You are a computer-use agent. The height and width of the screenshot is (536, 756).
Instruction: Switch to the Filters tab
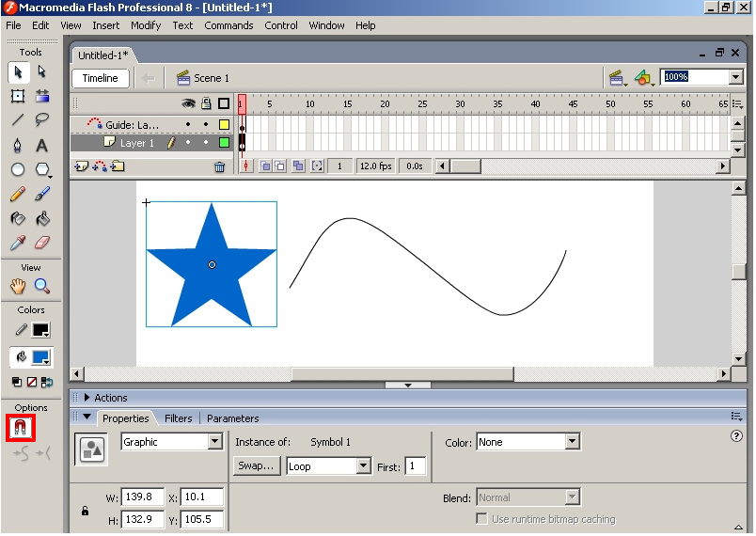(179, 418)
